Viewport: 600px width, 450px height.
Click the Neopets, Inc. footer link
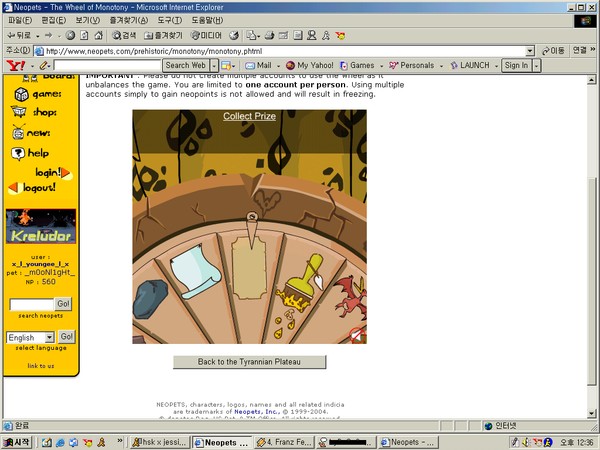point(257,412)
